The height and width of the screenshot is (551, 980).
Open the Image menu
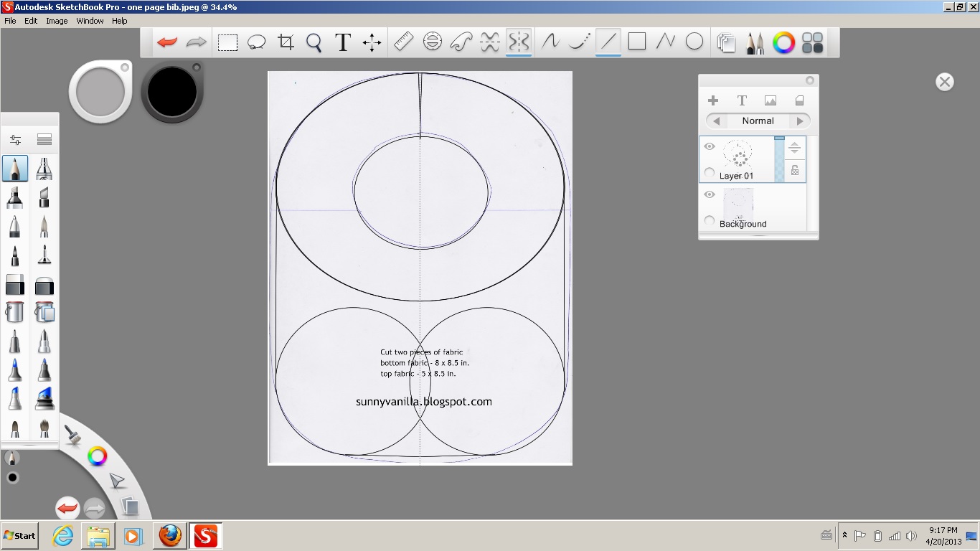57,21
